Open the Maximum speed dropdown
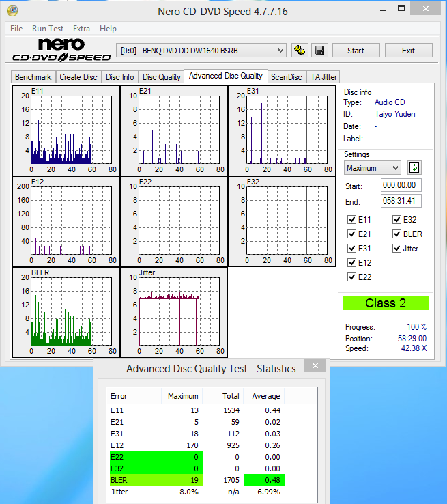The image size is (447, 504). tap(372, 168)
